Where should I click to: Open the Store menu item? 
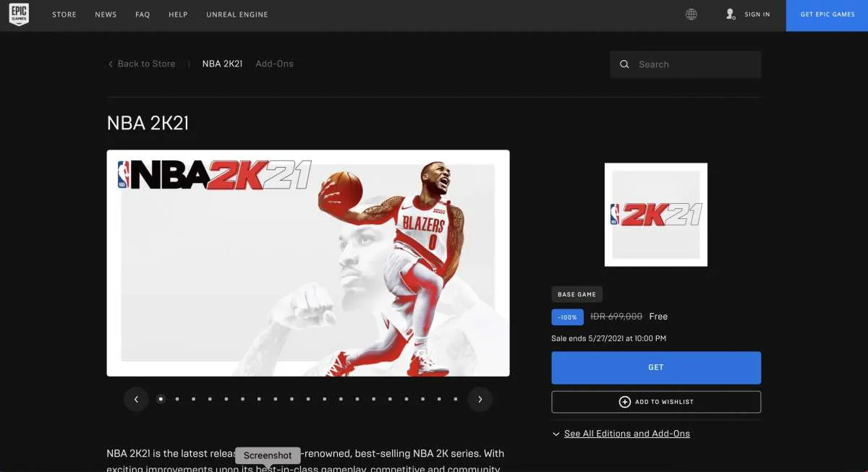pyautogui.click(x=64, y=14)
